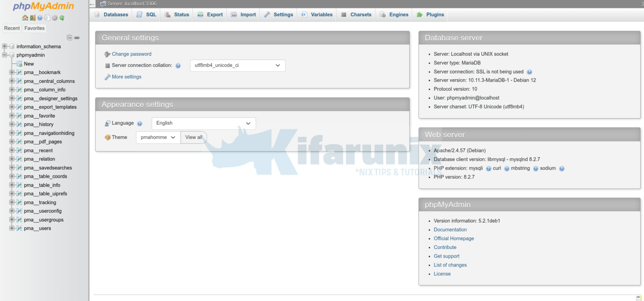Switch to the Favorites tab in navigation
Viewport: 644px width, 301px height.
coord(34,28)
